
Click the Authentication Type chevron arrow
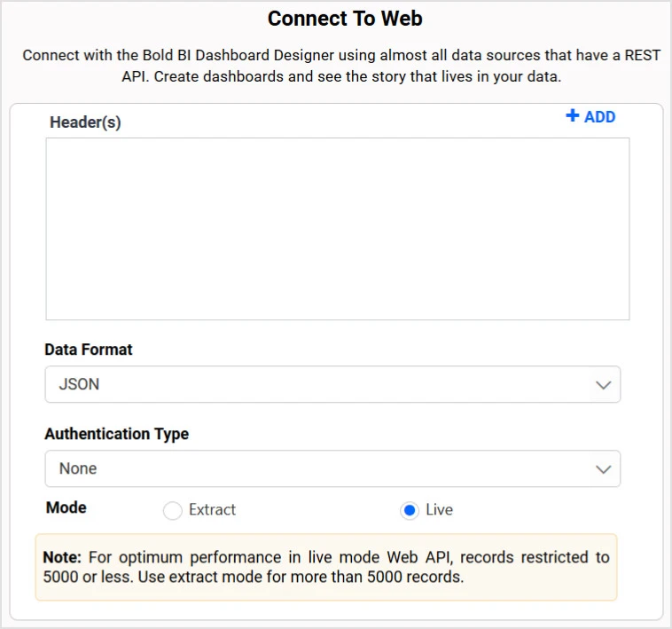(603, 468)
